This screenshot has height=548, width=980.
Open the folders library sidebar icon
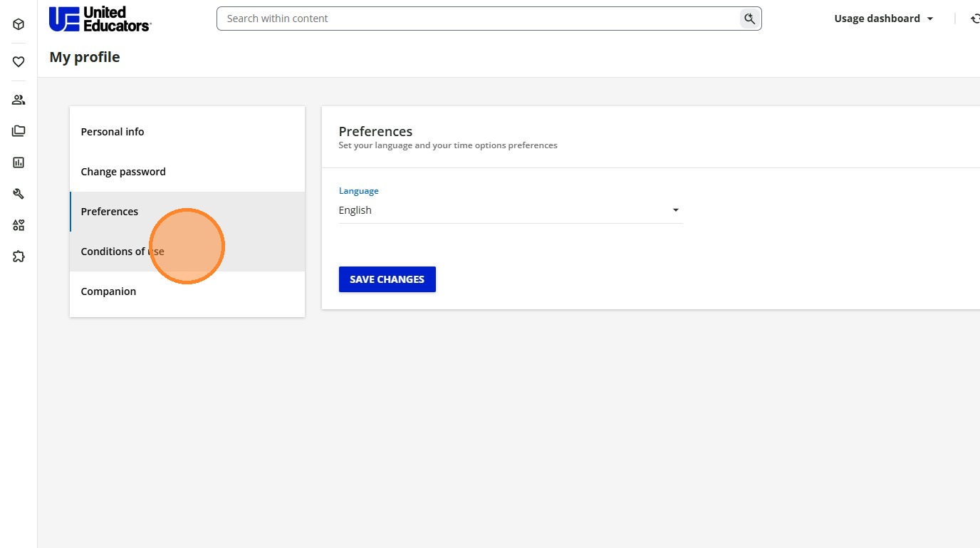pos(19,131)
